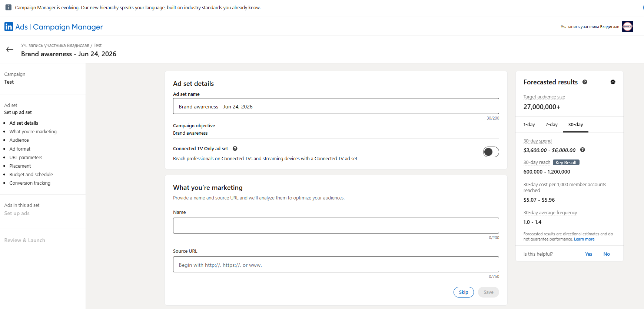Answer No to Is this helpful
The image size is (644, 309).
coord(607,254)
